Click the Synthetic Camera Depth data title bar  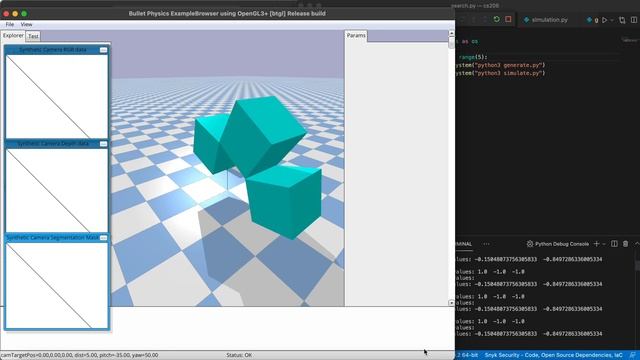point(52,144)
